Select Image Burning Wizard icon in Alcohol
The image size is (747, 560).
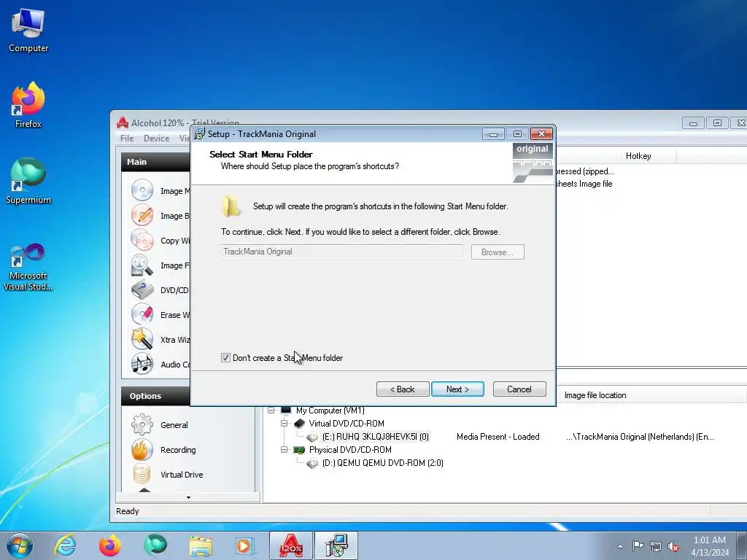[x=142, y=215]
